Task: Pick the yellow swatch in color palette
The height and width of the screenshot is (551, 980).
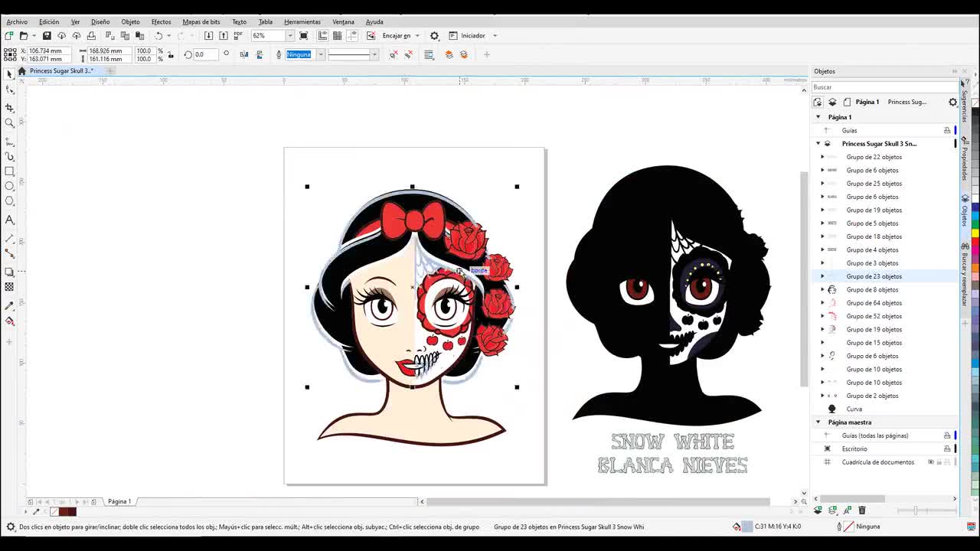Action: [975, 232]
